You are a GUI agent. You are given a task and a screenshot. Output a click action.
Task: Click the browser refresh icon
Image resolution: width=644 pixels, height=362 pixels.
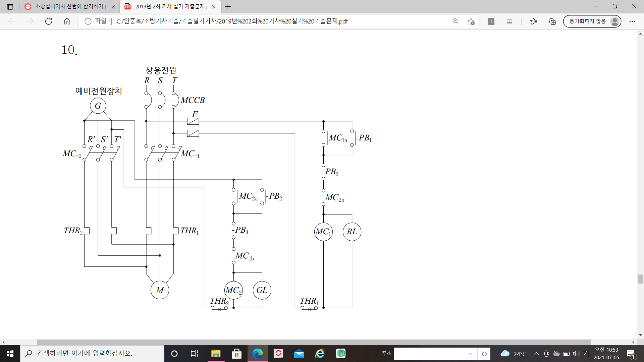(49, 21)
